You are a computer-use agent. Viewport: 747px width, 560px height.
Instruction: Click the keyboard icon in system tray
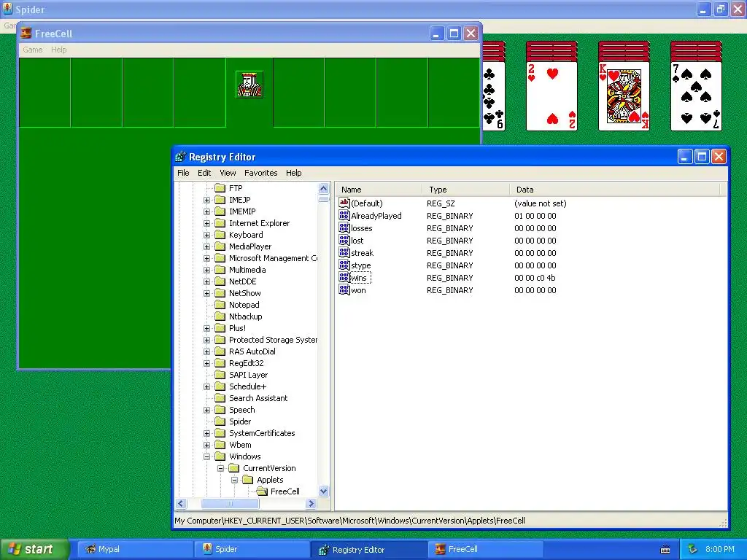665,550
